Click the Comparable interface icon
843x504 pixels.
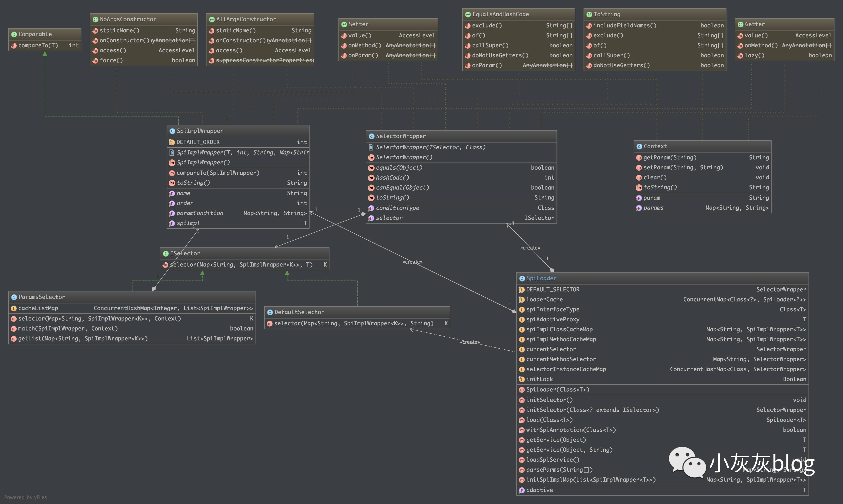[x=14, y=34]
